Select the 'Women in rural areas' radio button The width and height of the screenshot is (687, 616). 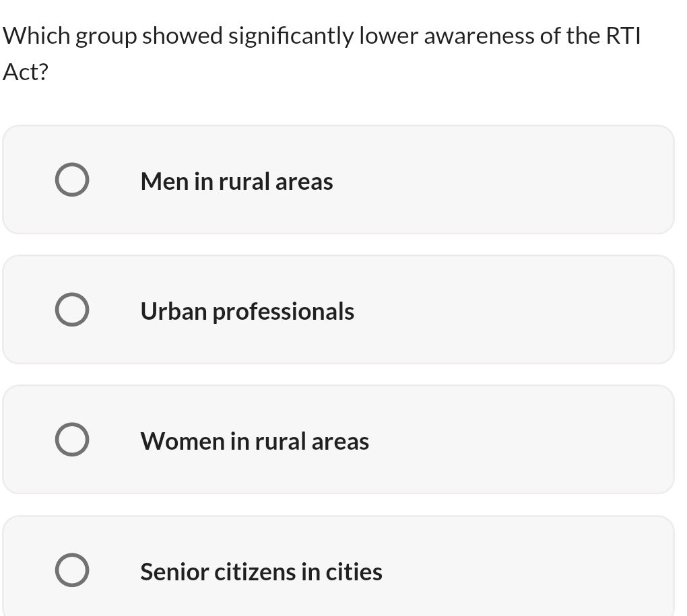pos(72,440)
